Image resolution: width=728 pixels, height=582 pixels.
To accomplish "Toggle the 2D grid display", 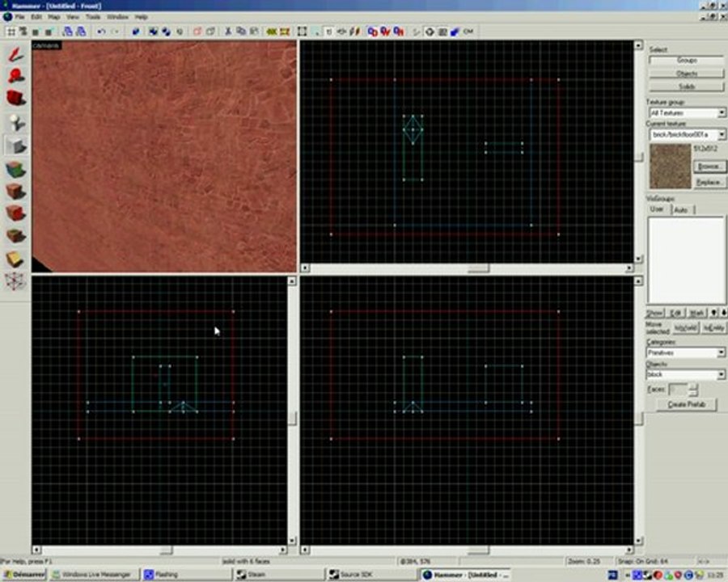I will pos(11,32).
